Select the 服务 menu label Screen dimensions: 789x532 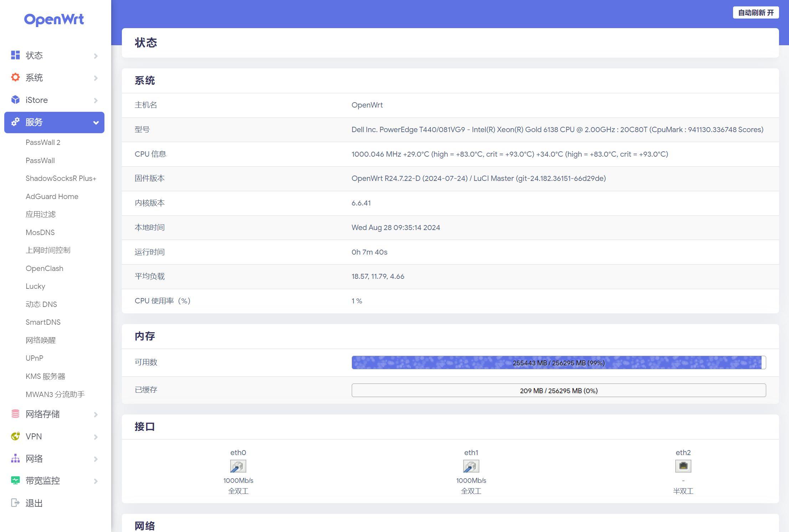[x=34, y=122]
